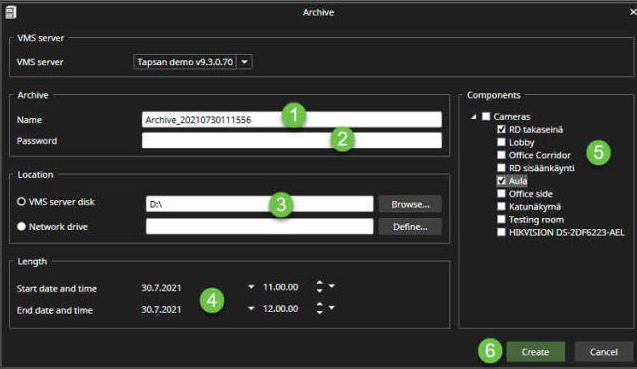This screenshot has height=369, width=637.
Task: Open start time dropdown arrow
Action: pyautogui.click(x=332, y=287)
